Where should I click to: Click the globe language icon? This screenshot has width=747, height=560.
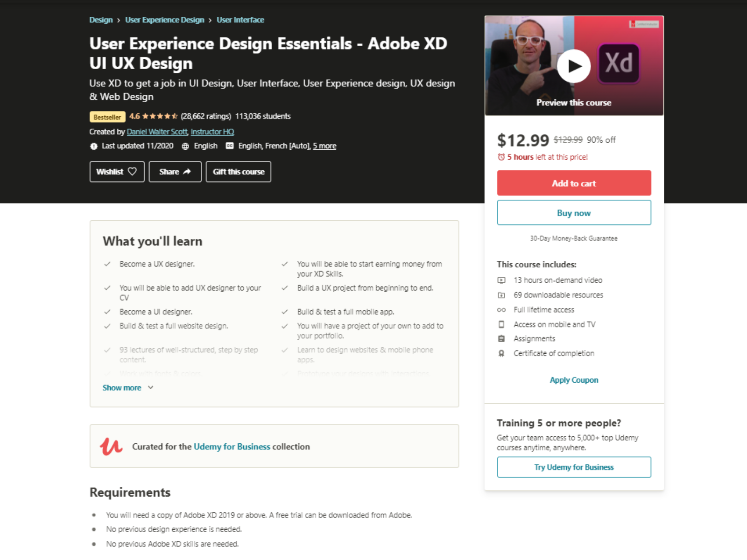[x=185, y=146]
